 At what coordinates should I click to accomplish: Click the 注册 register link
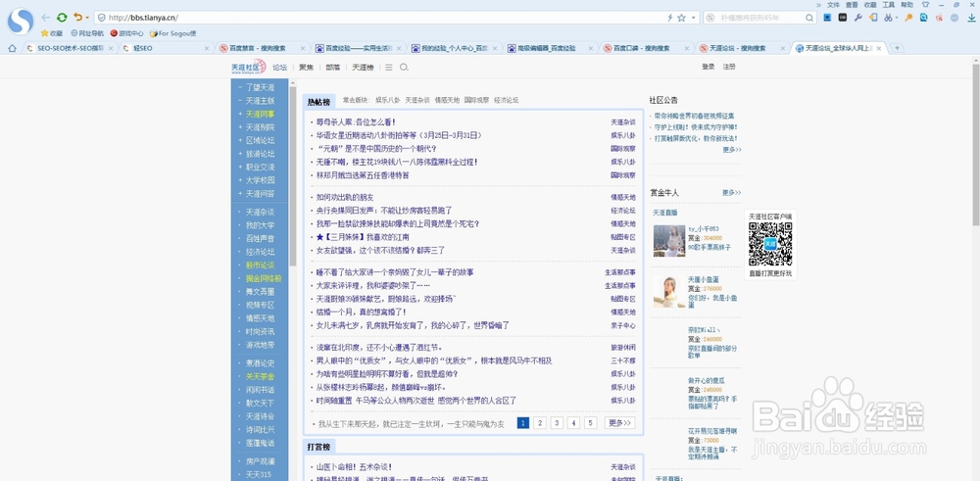(x=729, y=67)
